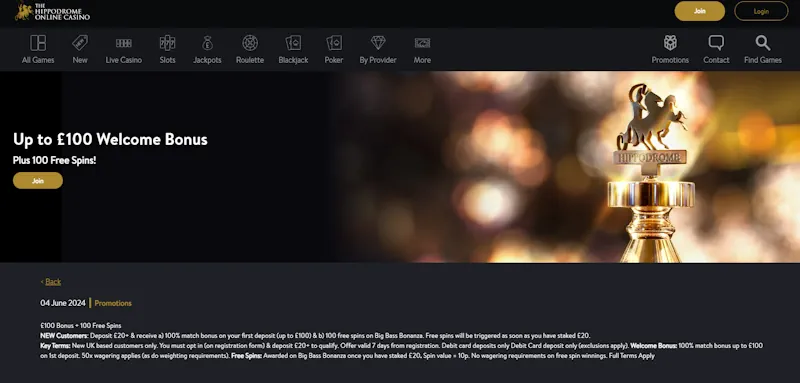
Task: Click the Full Terms Apply text
Action: (632, 356)
